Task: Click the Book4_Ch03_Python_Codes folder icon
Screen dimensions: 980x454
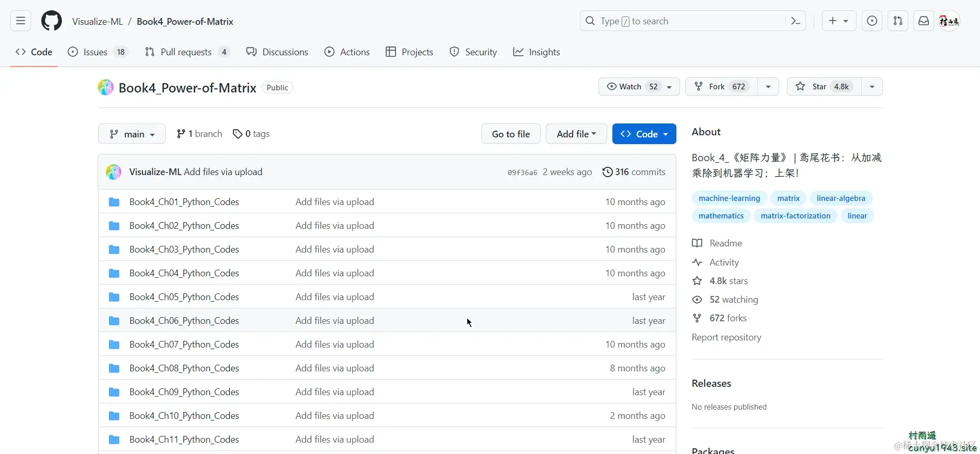Action: (114, 249)
